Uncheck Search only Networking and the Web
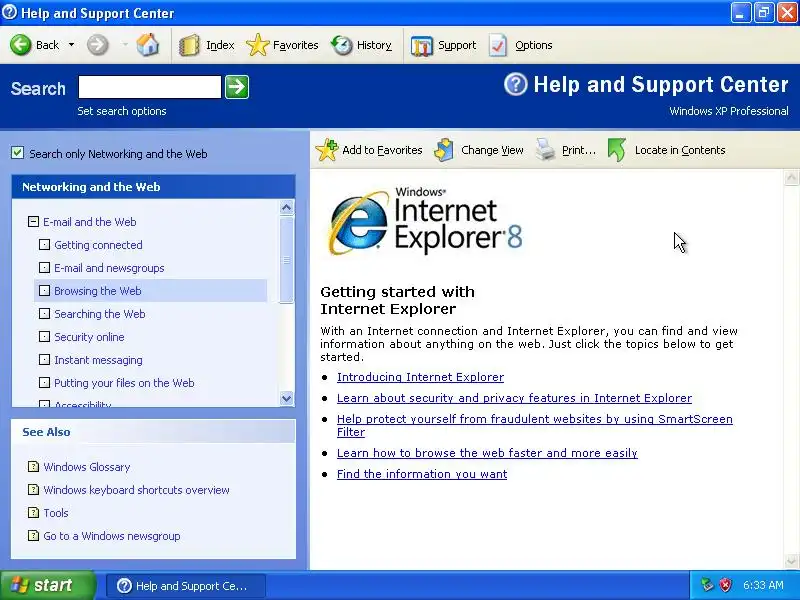 [x=18, y=153]
